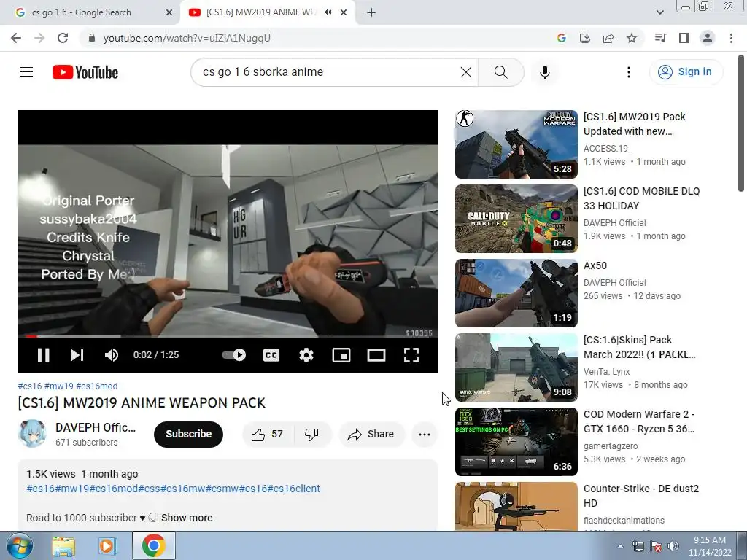This screenshot has width=747, height=560.
Task: Clear the YouTube search box text
Action: coord(466,72)
